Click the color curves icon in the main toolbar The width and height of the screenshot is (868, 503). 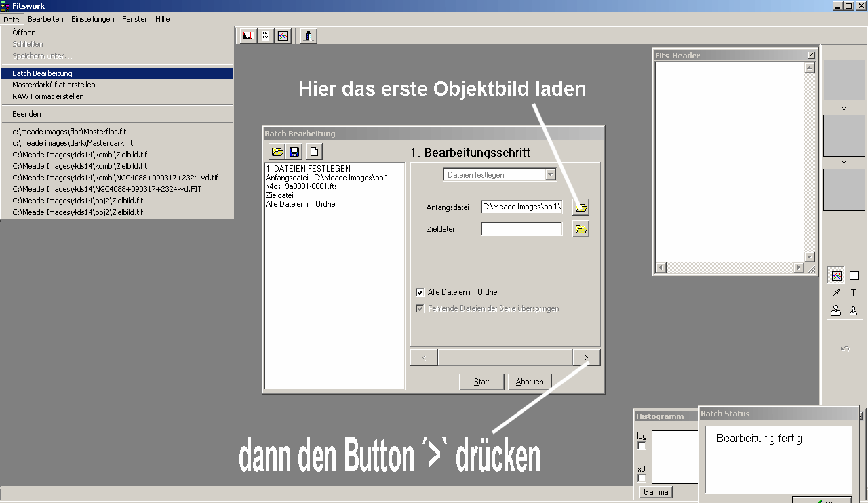coord(283,36)
